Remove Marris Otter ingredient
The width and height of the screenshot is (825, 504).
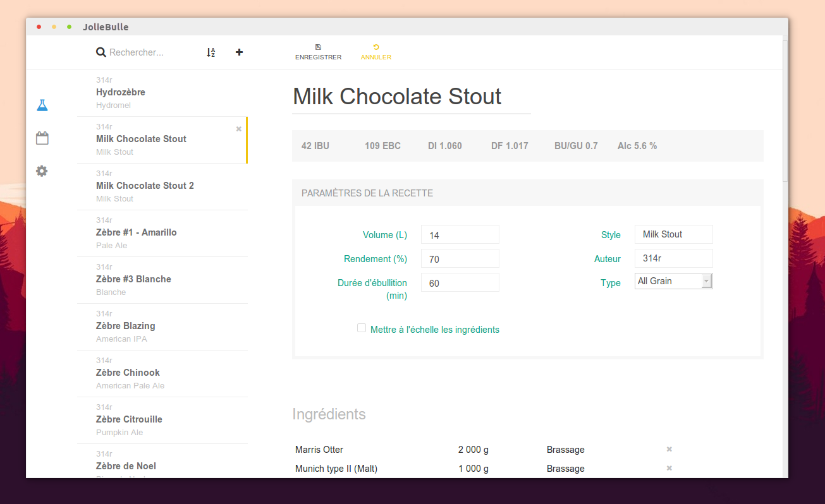pyautogui.click(x=669, y=450)
